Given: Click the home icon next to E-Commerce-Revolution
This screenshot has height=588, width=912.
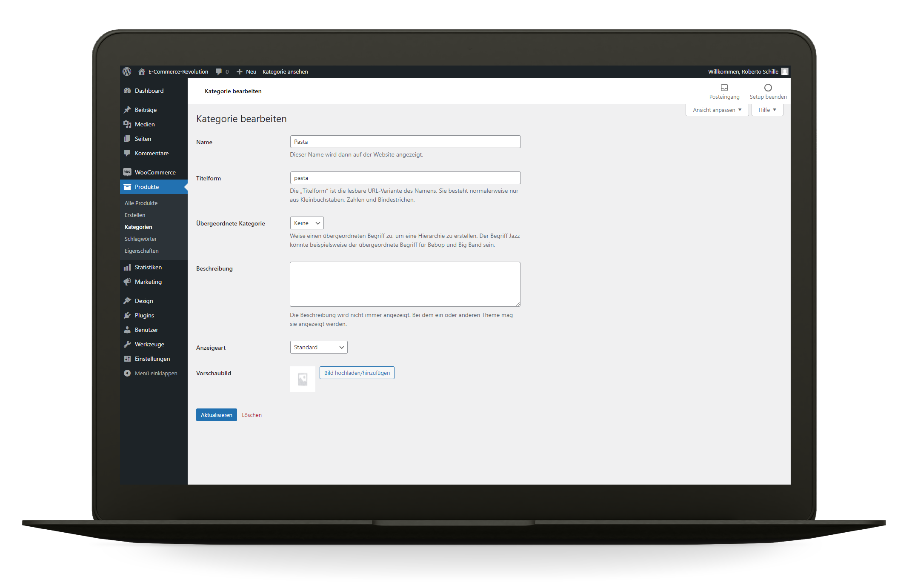Looking at the screenshot, I should 142,71.
